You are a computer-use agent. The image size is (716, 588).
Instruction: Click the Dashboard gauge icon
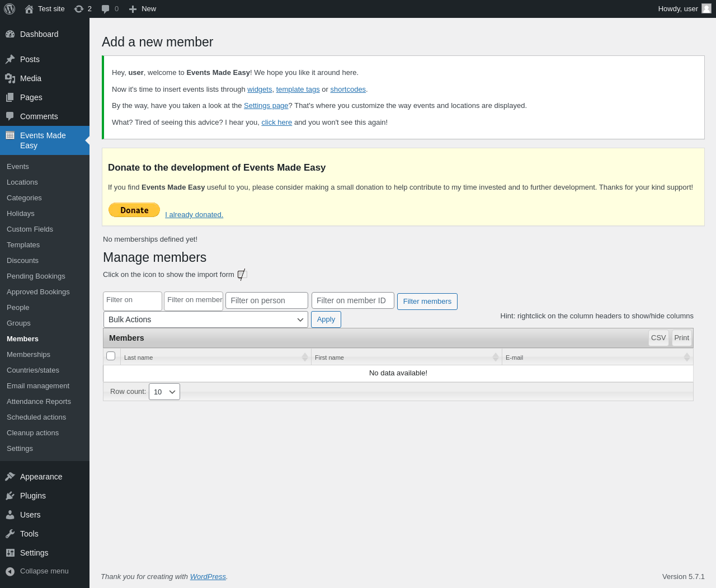tap(10, 34)
